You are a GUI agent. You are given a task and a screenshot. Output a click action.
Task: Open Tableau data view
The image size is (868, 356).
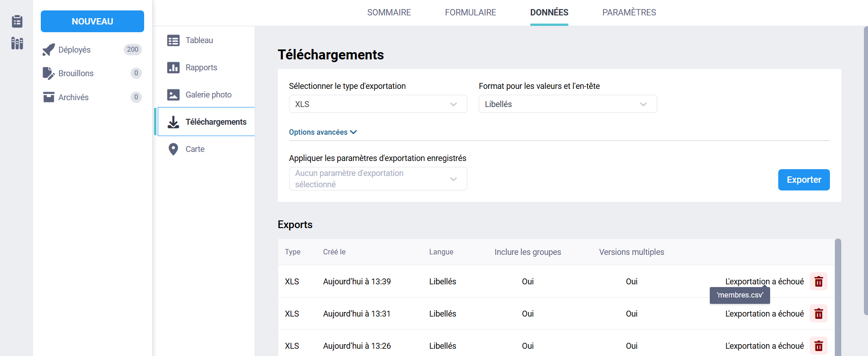coord(199,40)
